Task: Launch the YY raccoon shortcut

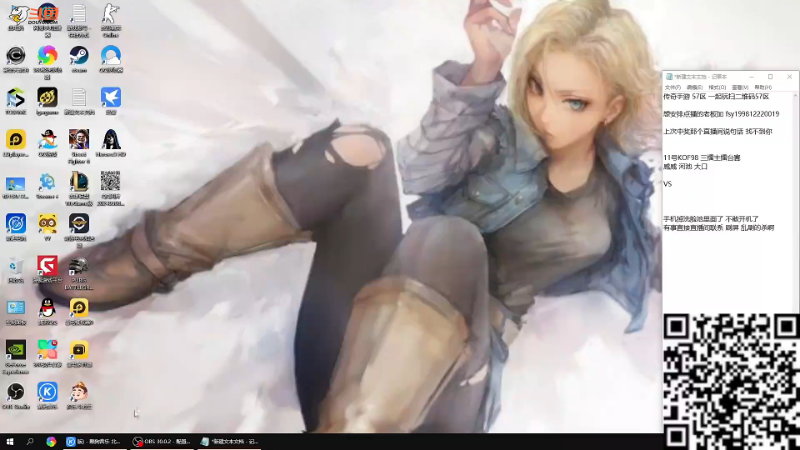Action: pyautogui.click(x=47, y=223)
